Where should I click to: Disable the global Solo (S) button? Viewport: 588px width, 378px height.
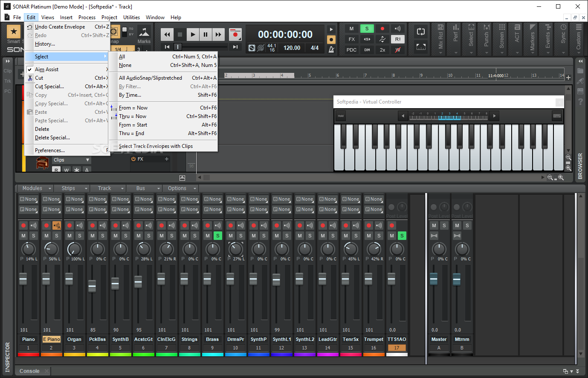coord(367,29)
